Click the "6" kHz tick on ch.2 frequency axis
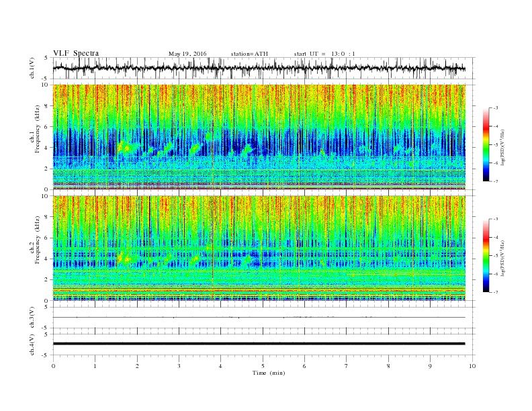 click(x=47, y=238)
